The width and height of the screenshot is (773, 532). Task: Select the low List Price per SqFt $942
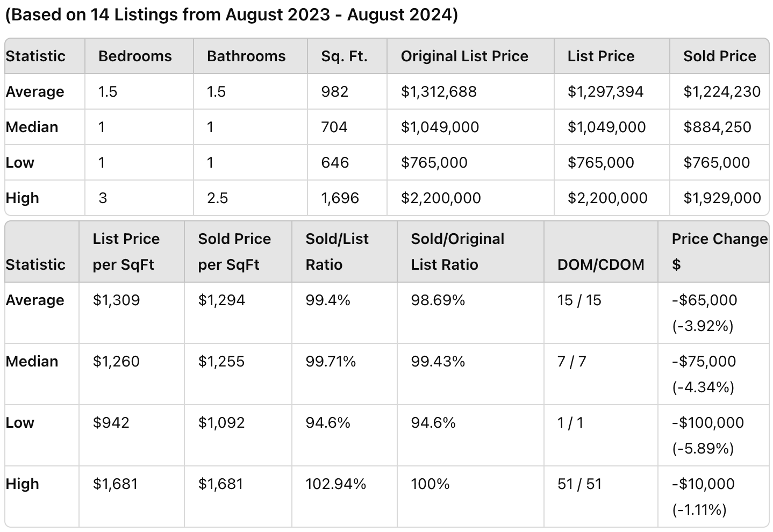click(111, 422)
